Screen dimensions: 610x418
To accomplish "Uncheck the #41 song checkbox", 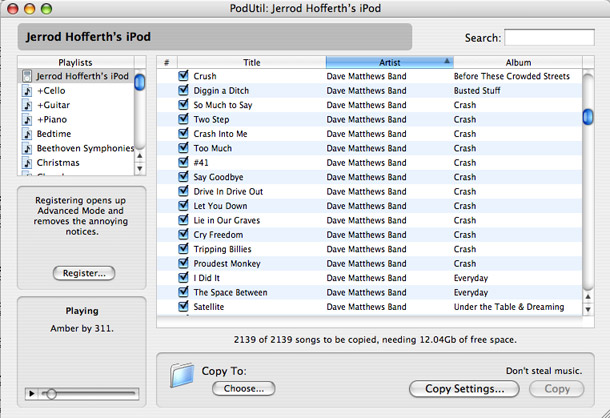I will [183, 162].
